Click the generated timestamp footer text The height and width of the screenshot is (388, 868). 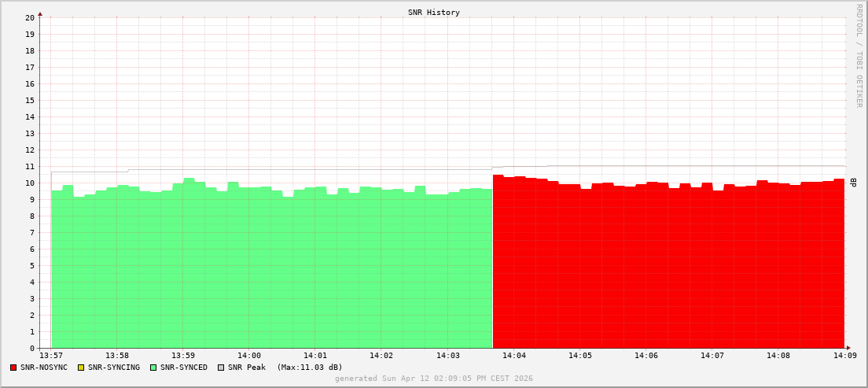[434, 379]
